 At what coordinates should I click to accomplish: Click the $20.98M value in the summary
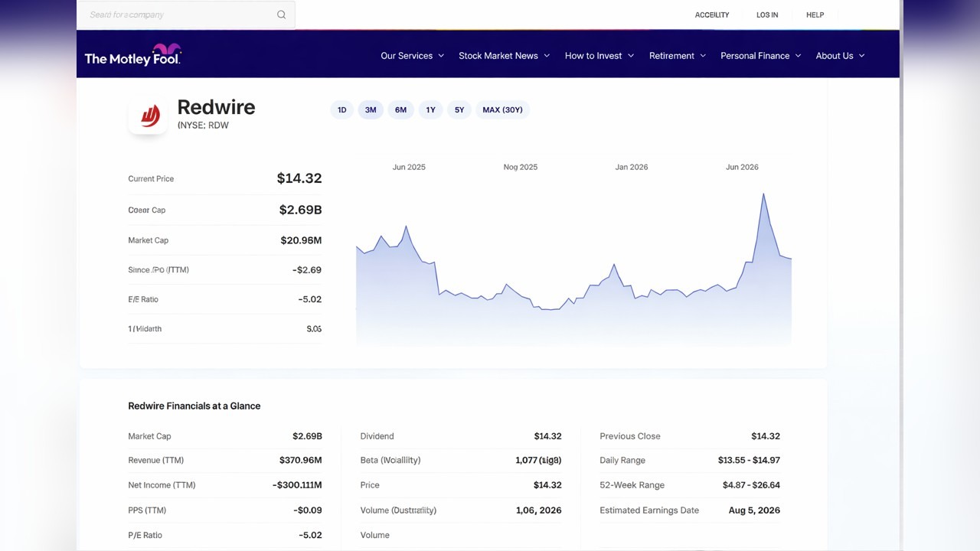(301, 240)
